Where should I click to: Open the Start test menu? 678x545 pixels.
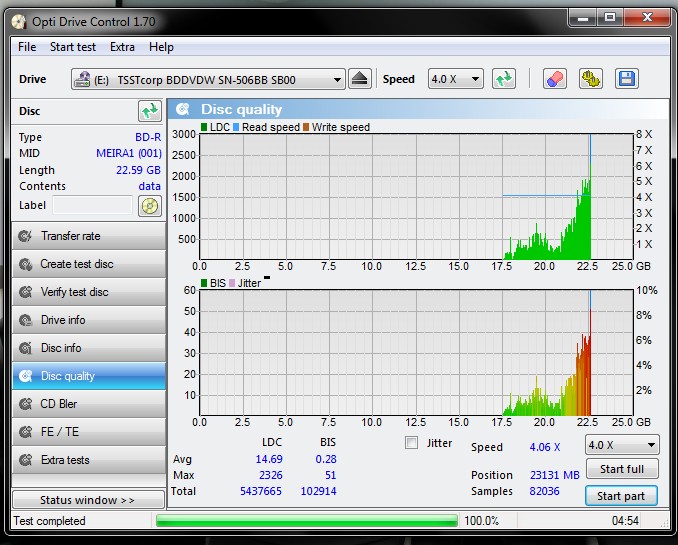[x=73, y=47]
